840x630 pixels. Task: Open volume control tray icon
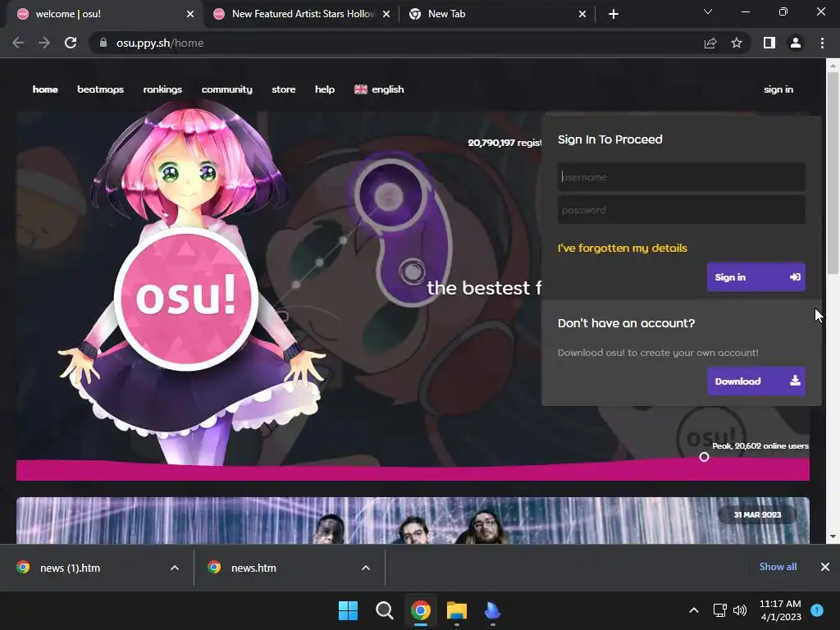[x=740, y=610]
